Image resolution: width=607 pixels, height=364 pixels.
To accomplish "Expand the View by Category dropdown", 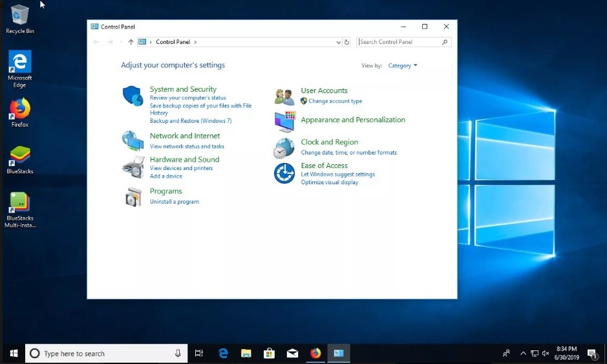I will (403, 66).
